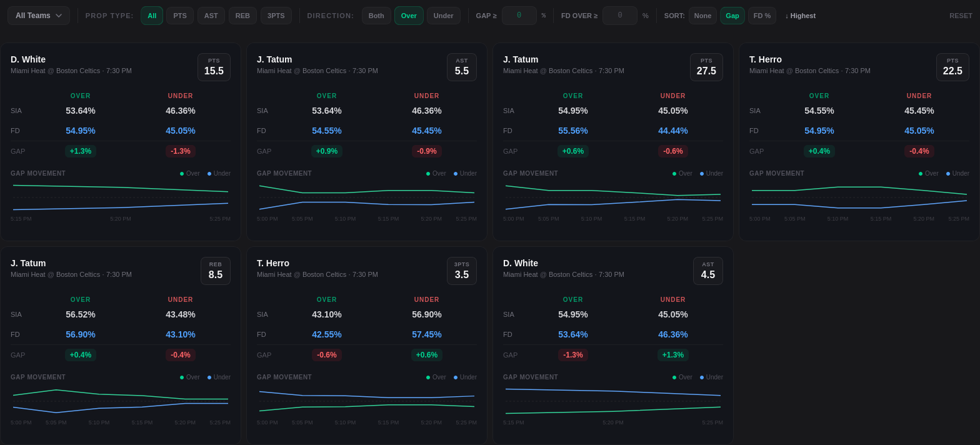980x445 pixels.
Task: Reset all filters with RESET
Action: pyautogui.click(x=961, y=16)
